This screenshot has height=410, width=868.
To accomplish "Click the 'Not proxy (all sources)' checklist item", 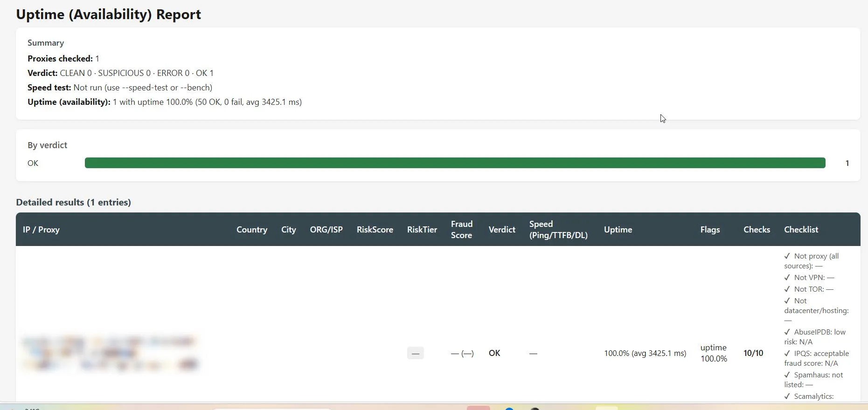I will (x=812, y=261).
